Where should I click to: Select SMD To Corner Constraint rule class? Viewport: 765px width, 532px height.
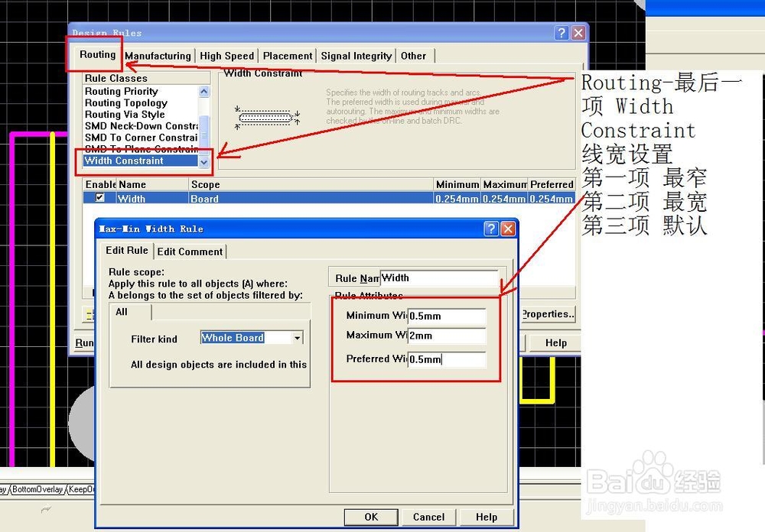141,138
